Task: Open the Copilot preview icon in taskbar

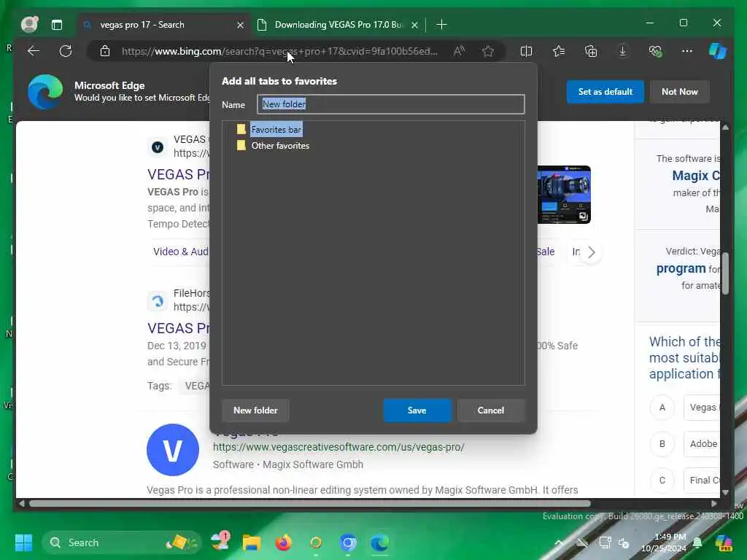Action: click(724, 542)
